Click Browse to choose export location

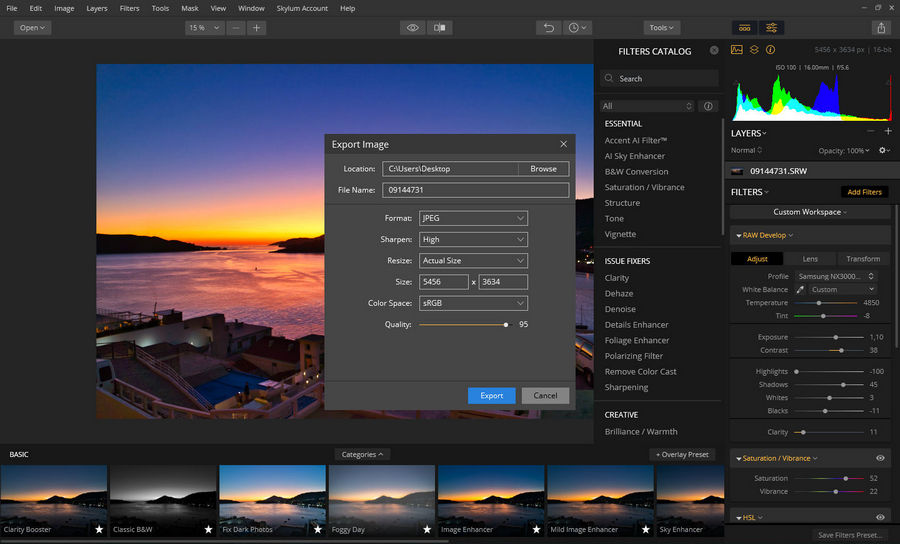pos(544,169)
